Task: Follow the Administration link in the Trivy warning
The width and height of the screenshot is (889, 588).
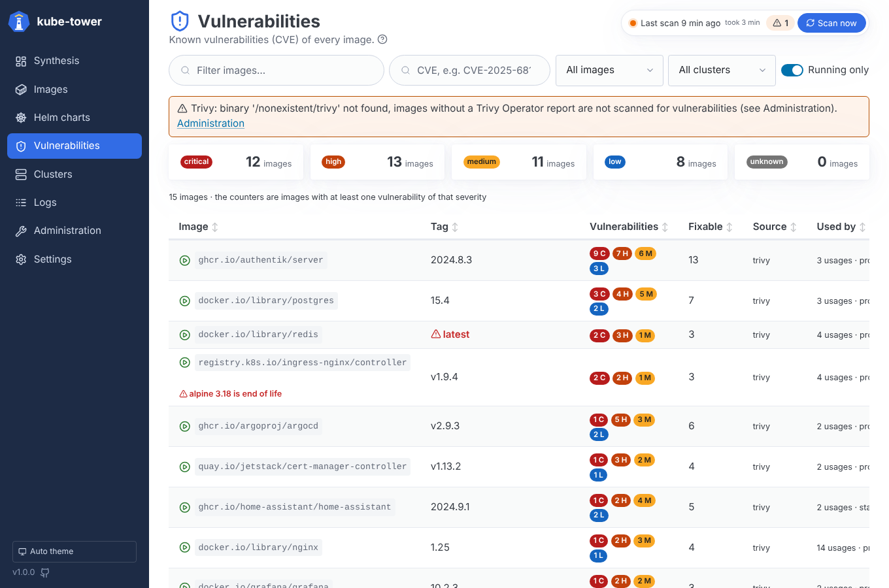Action: pyautogui.click(x=210, y=123)
